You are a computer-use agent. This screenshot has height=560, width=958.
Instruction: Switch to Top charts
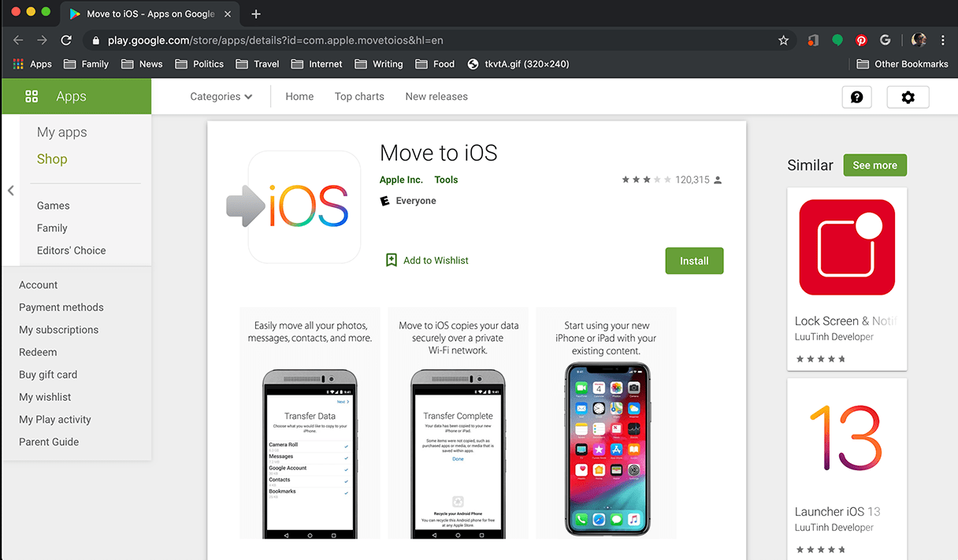click(x=359, y=97)
